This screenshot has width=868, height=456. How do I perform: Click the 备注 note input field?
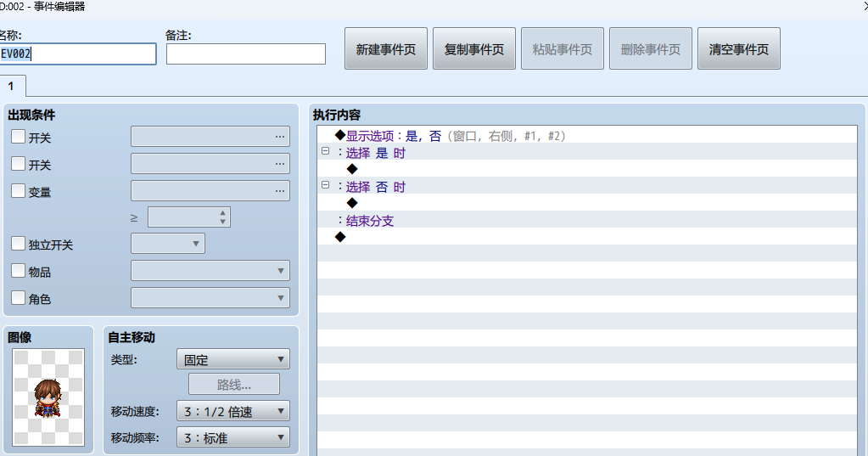point(246,54)
